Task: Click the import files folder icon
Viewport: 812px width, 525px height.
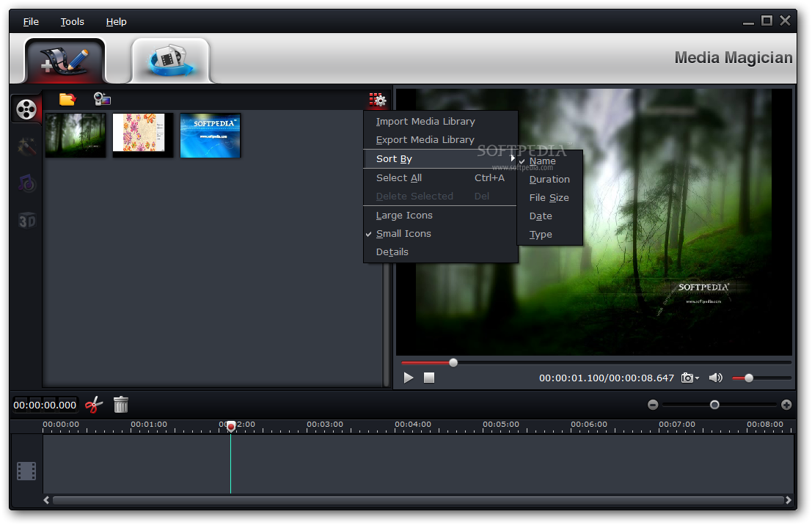Action: (67, 99)
